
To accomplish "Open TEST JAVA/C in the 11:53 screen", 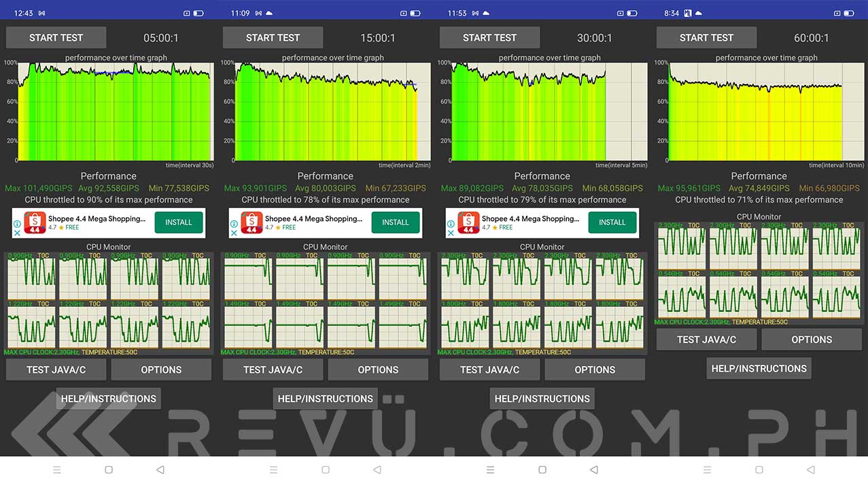I will click(x=489, y=370).
